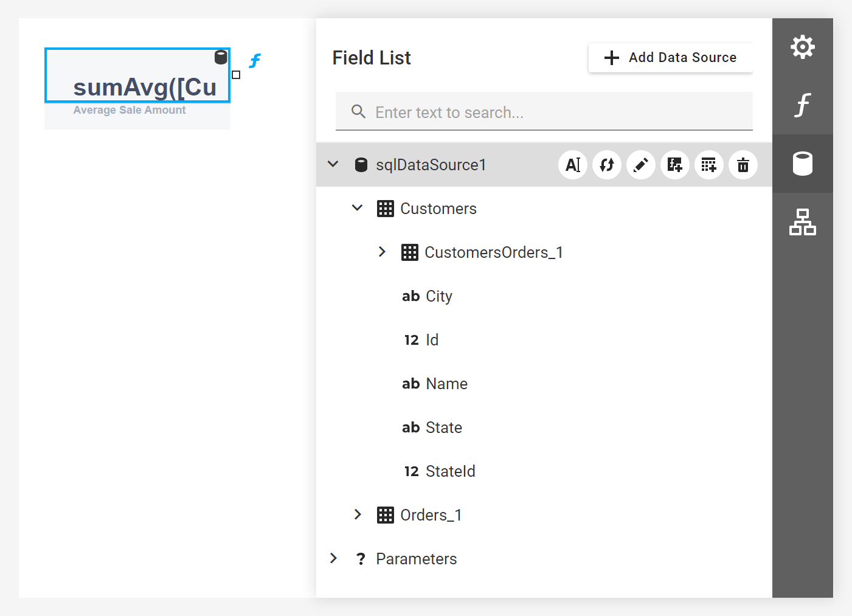Collapse the sqlDataSource1 node
The width and height of the screenshot is (852, 616).
pos(333,164)
